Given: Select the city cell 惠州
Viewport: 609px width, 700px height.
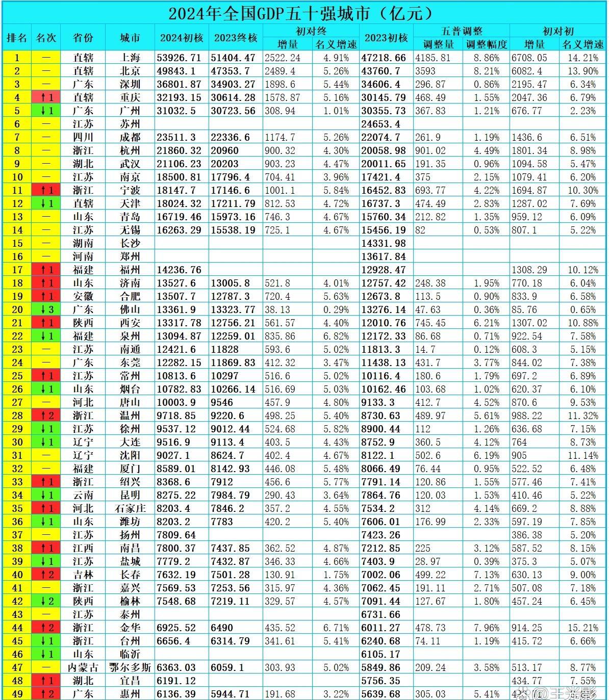Looking at the screenshot, I should point(130,694).
